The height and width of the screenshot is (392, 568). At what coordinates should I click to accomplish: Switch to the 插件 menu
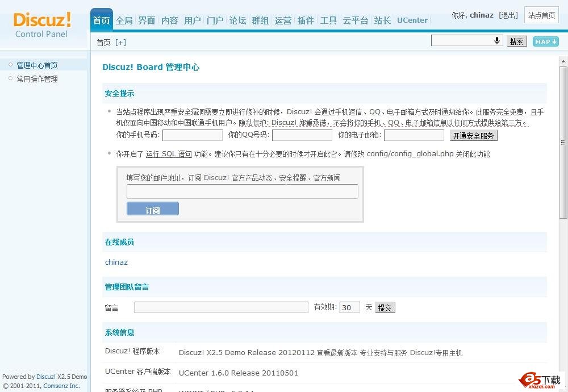306,20
